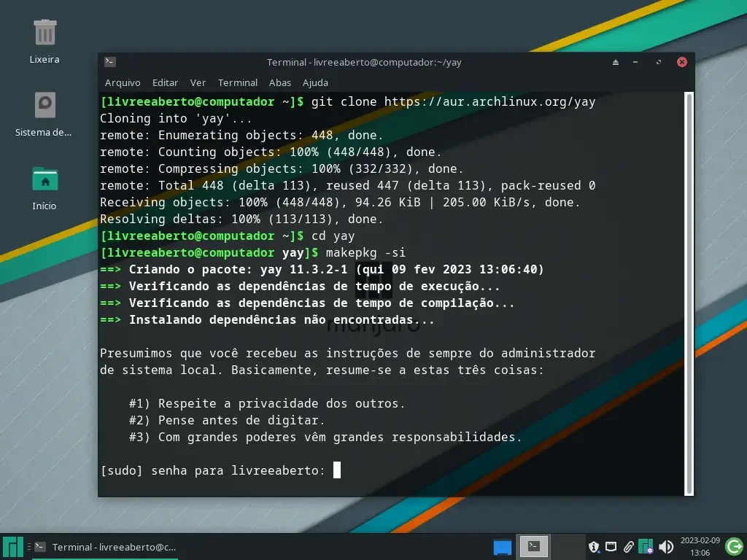Image resolution: width=747 pixels, height=560 pixels.
Task: Open the wired network tray icon
Action: pos(611,547)
